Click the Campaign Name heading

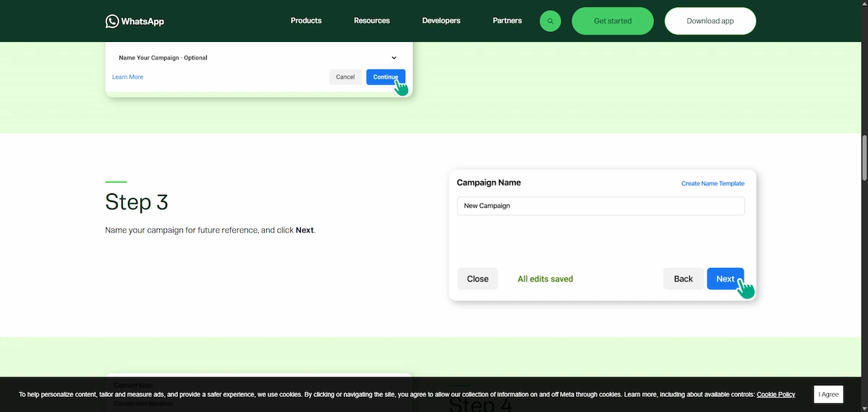click(x=489, y=182)
